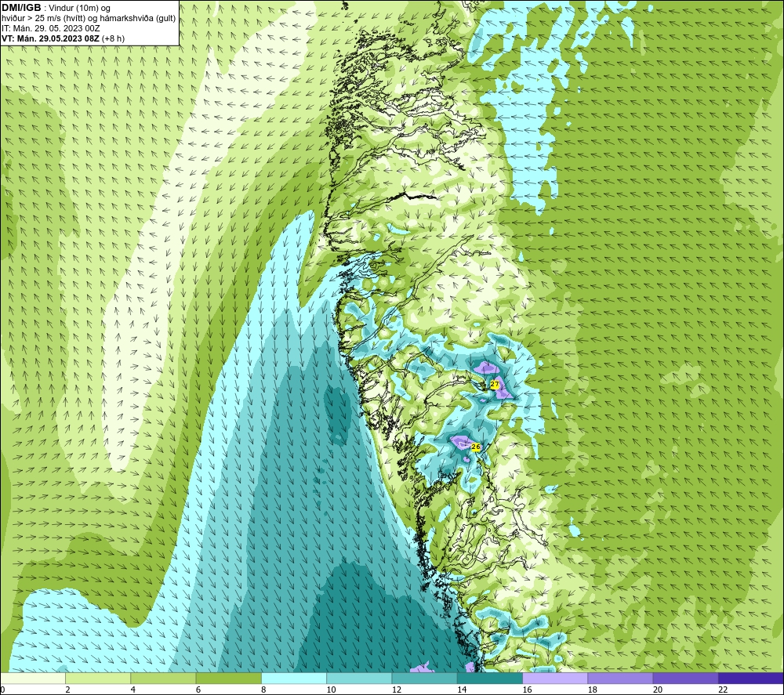Click the 0–2 m/s pale color swatch

pos(33,678)
